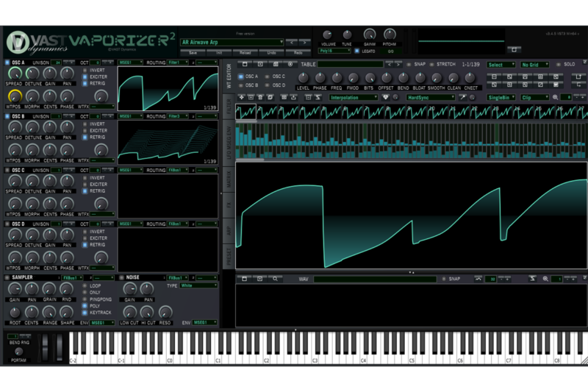Click the master Volume knob
The width and height of the screenshot is (588, 392).
(x=327, y=35)
